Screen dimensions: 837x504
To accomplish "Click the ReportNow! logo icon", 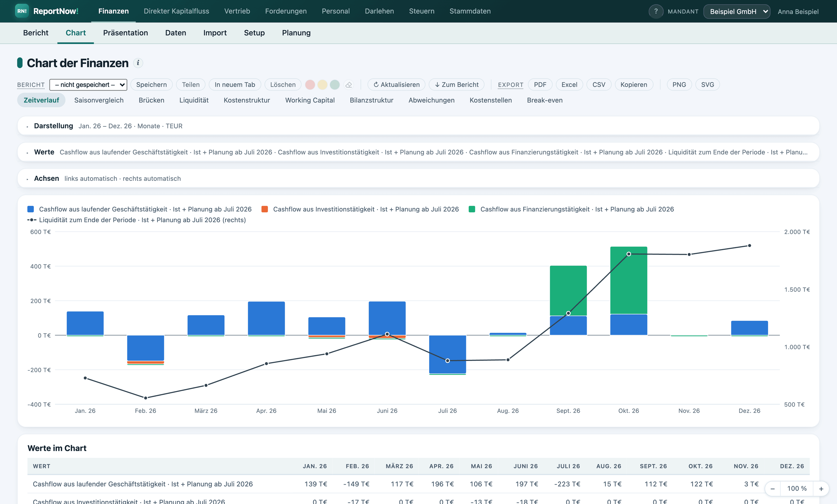I will 22,11.
